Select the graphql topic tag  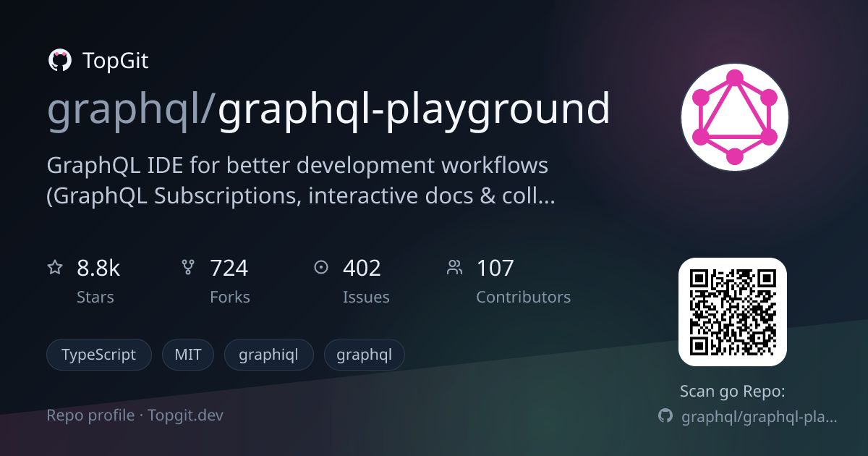365,355
